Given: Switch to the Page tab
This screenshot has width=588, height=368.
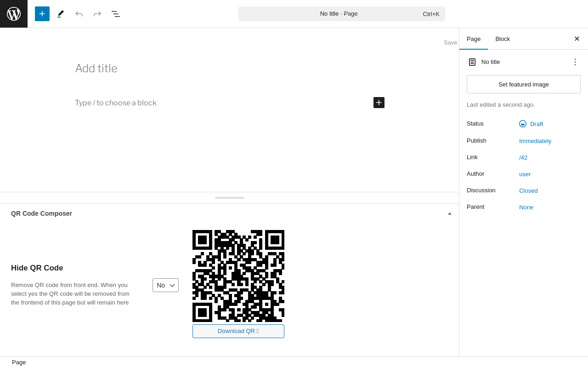Looking at the screenshot, I should [474, 39].
